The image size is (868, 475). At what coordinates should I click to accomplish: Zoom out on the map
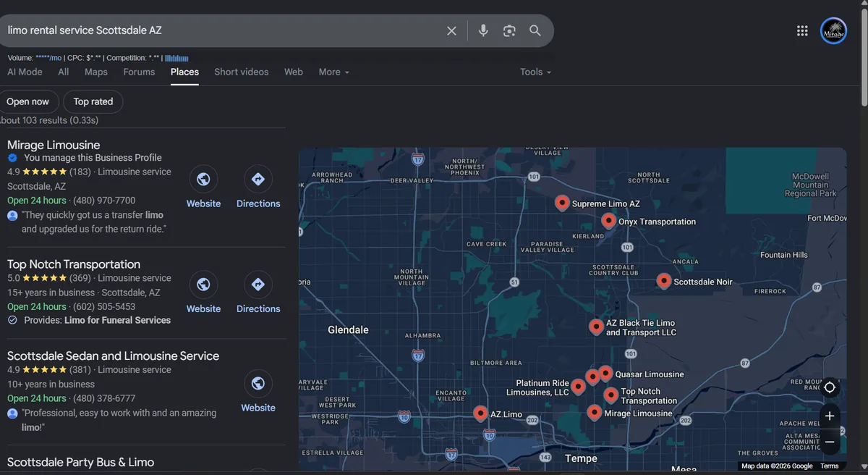(830, 442)
